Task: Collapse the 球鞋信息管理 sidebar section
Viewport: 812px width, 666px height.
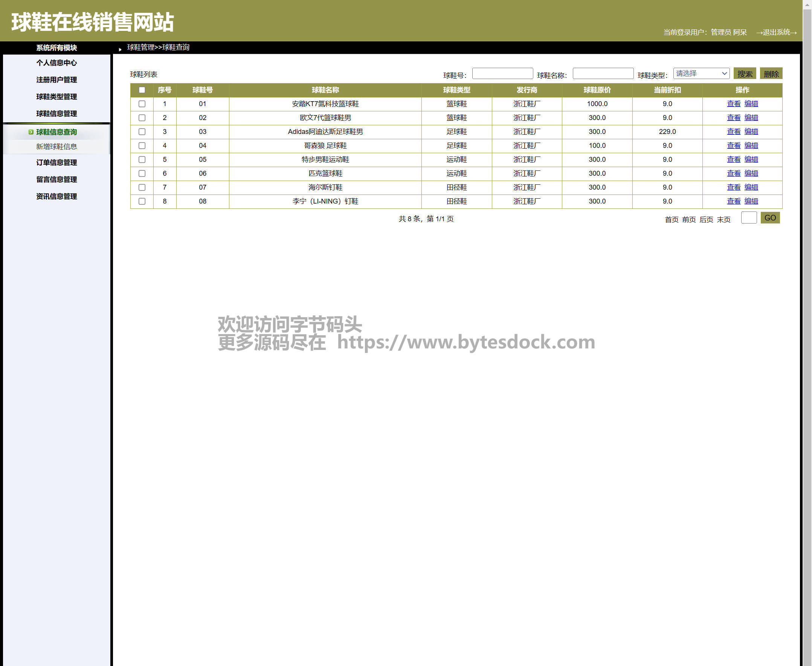Action: tap(56, 114)
